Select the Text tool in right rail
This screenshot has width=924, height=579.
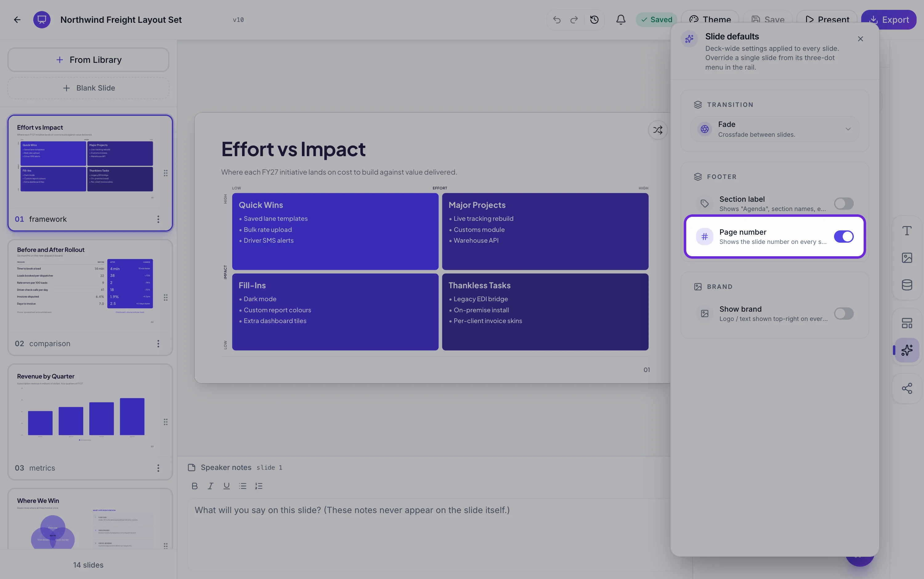[907, 231]
